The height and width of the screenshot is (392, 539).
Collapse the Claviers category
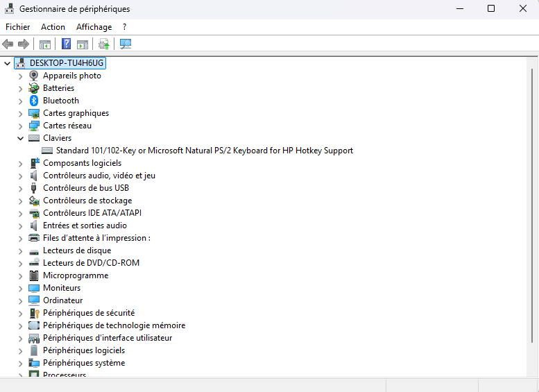pos(20,138)
